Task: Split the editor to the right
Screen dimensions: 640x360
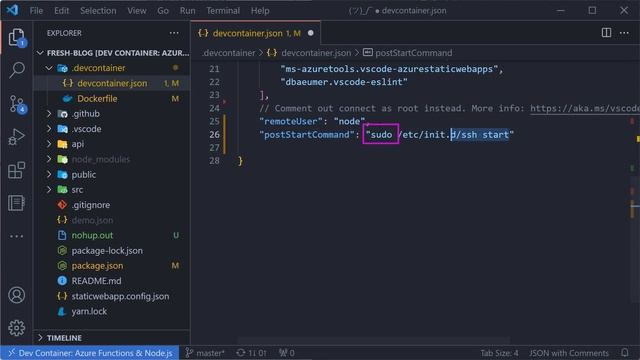Action: pos(606,33)
